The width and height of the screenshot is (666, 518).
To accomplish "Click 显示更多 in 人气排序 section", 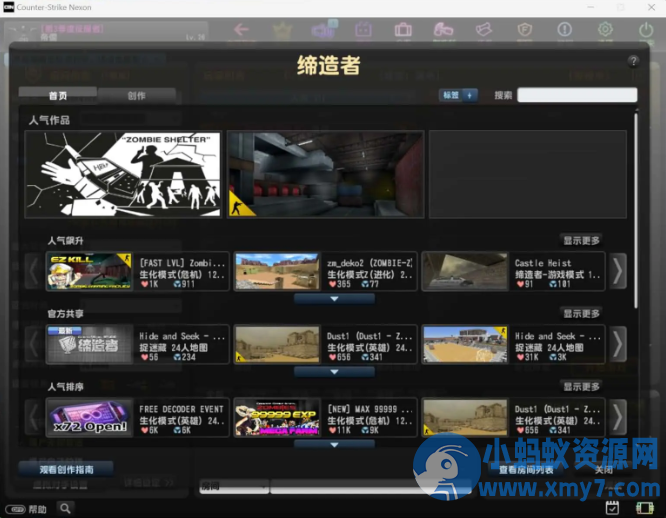I will coord(581,387).
